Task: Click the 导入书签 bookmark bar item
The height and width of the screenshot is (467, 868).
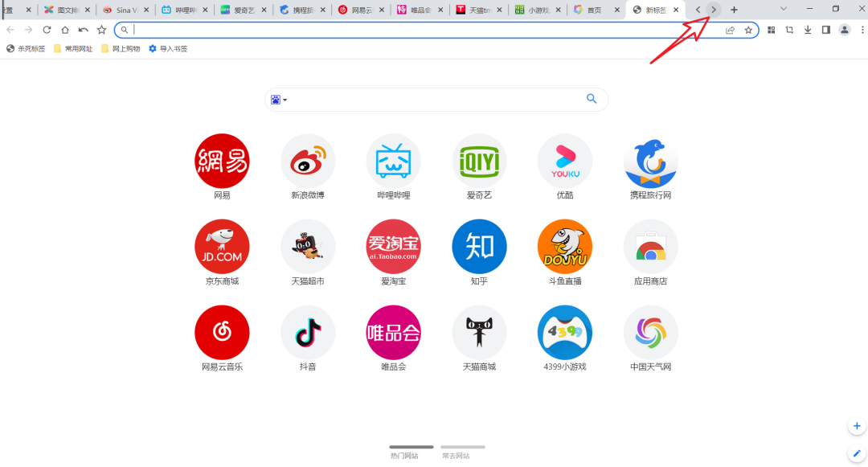Action: pos(168,49)
